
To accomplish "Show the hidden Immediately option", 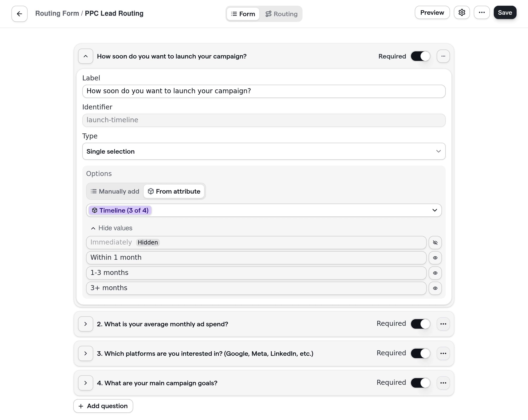I will (435, 242).
